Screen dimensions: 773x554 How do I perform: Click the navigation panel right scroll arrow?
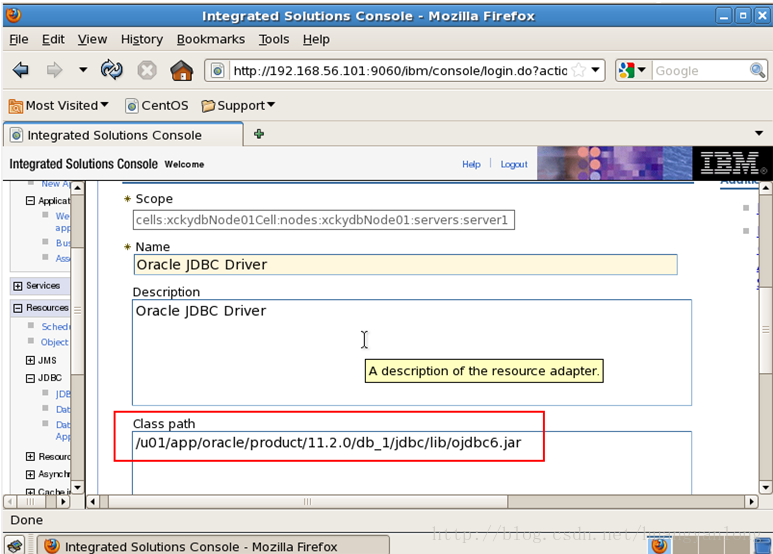tap(63, 502)
